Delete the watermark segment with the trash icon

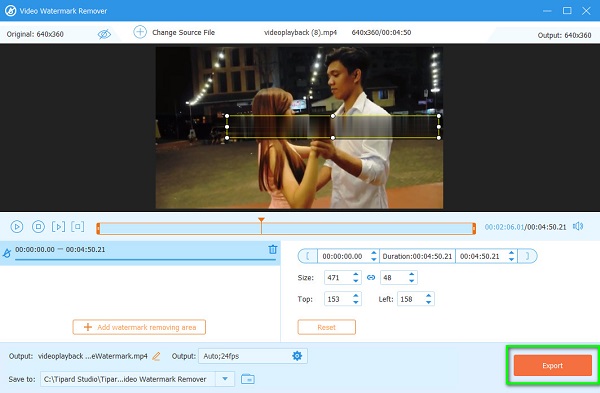273,249
